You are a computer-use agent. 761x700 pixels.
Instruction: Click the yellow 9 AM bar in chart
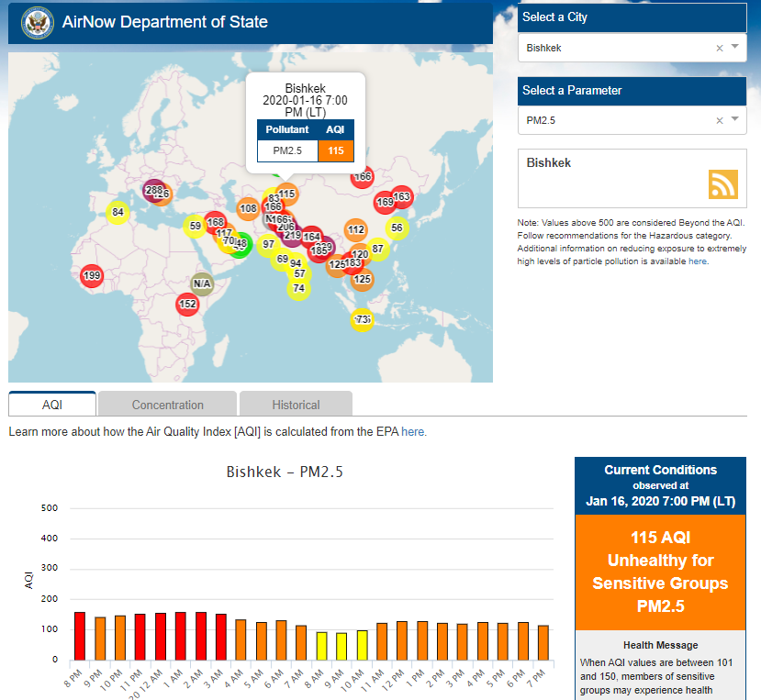341,646
